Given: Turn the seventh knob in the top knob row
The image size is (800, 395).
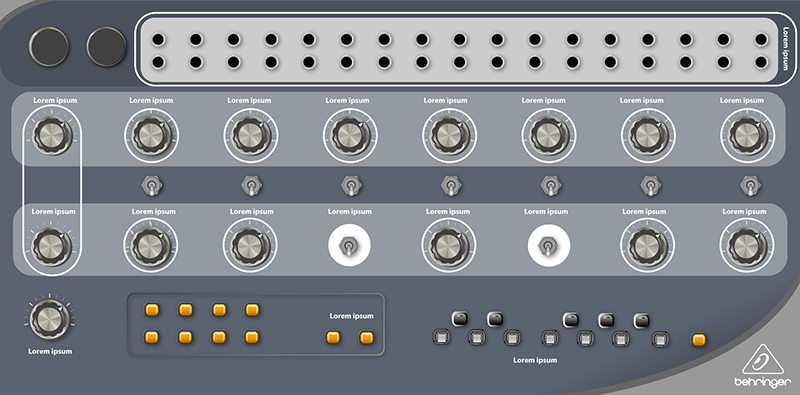Looking at the screenshot, I should coord(648,136).
